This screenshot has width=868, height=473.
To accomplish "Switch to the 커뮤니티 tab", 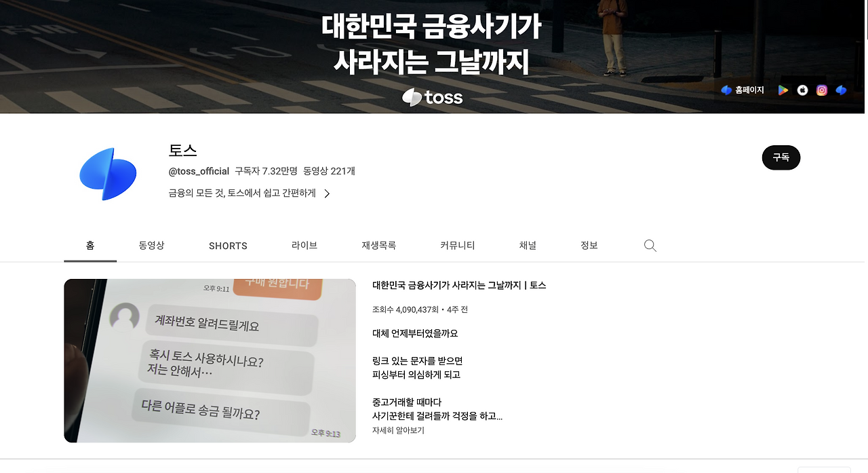I will tap(458, 245).
